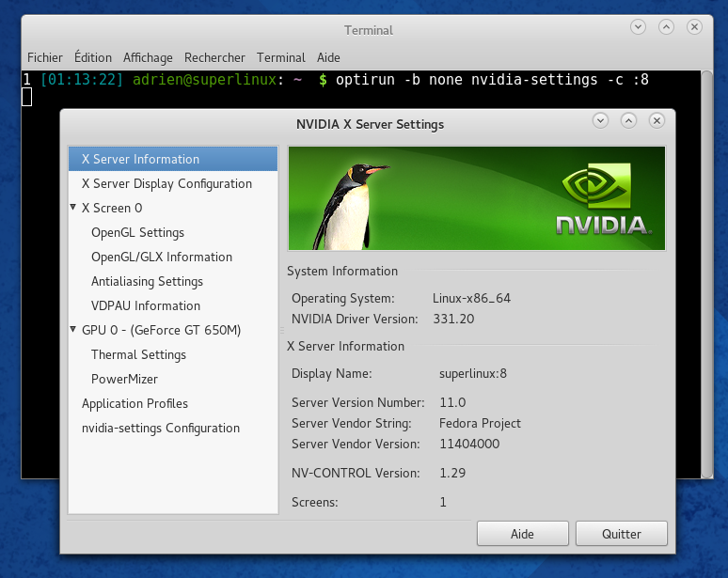Viewport: 728px width, 578px height.
Task: Click the Terminal vertical scrollbar
Action: [706, 273]
